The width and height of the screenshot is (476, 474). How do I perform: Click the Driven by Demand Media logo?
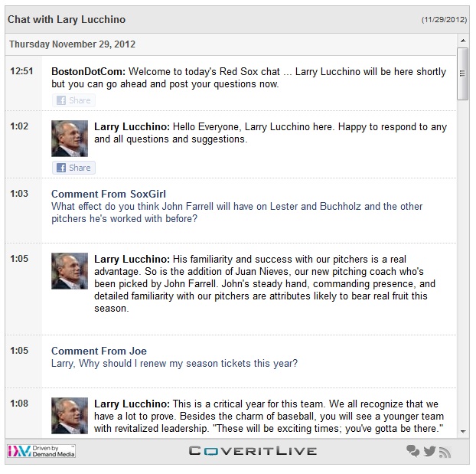point(42,451)
